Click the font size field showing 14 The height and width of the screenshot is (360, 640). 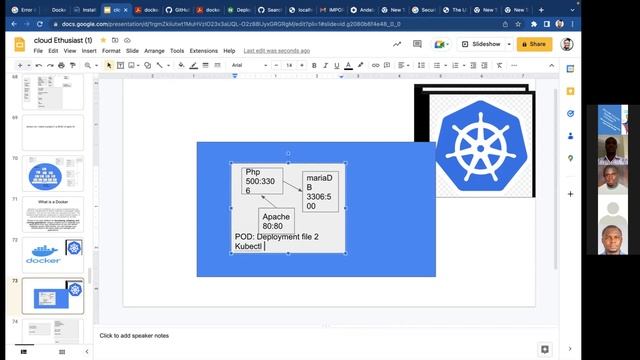point(289,65)
